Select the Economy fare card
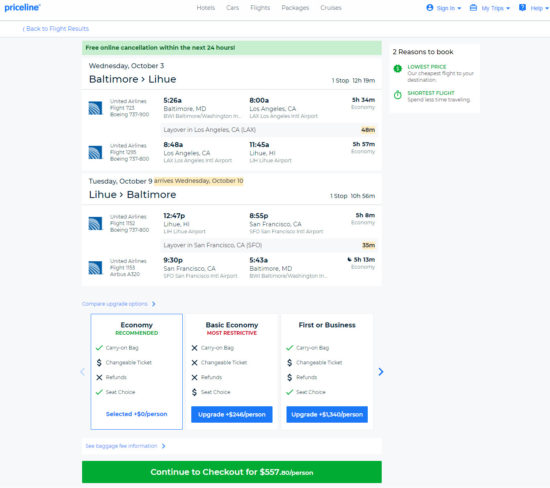 (136, 372)
